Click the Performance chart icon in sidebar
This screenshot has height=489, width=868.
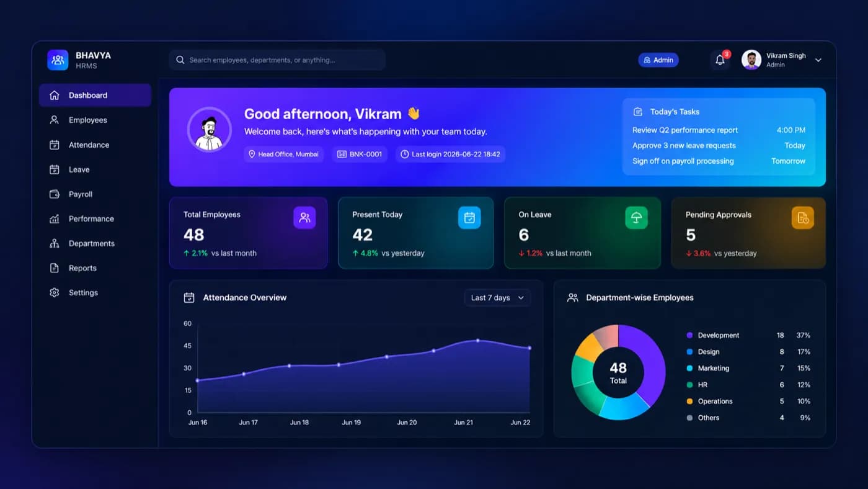(x=55, y=219)
